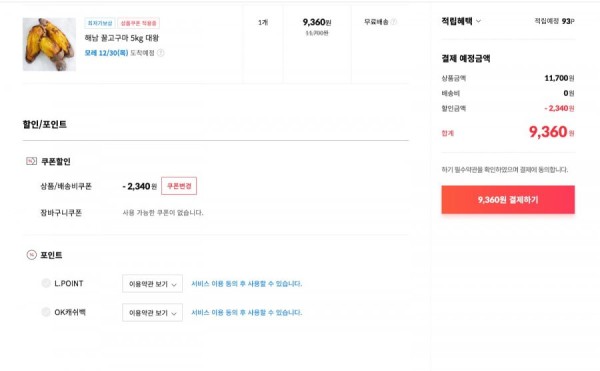Click the 적립예정 93P text
This screenshot has width=600, height=371.
coord(554,21)
